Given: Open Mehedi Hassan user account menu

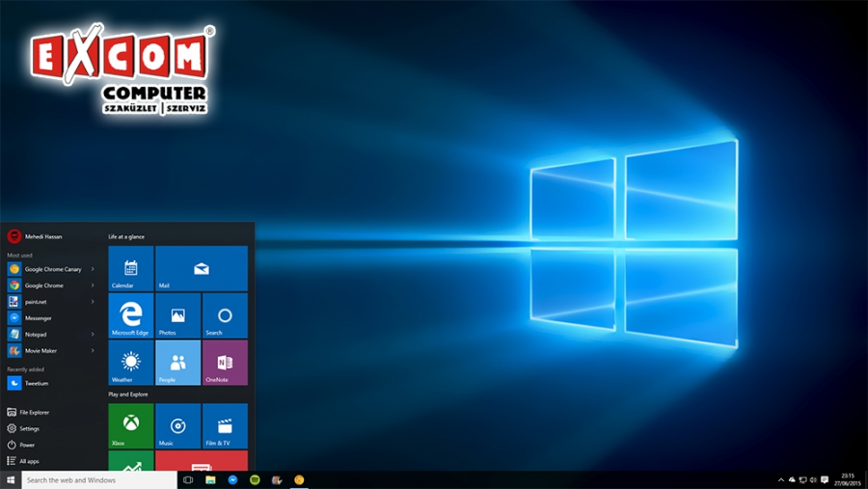Looking at the screenshot, I should (35, 236).
